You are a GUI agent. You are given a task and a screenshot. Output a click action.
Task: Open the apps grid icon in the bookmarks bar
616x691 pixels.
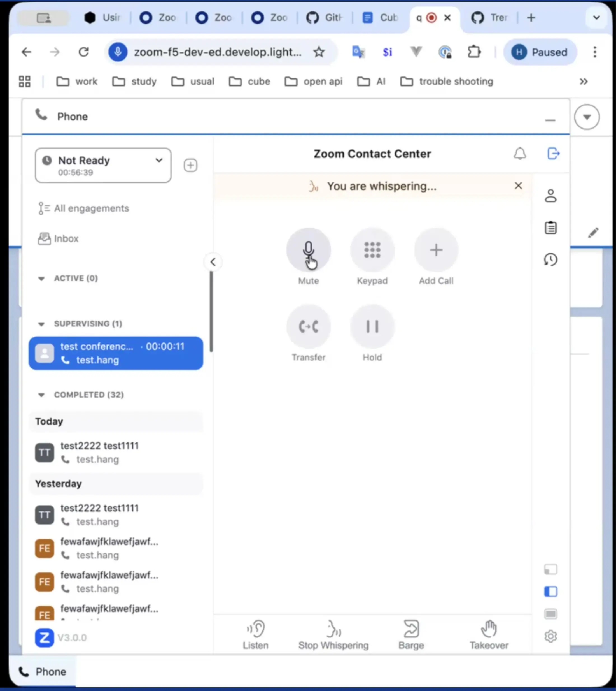click(x=24, y=81)
